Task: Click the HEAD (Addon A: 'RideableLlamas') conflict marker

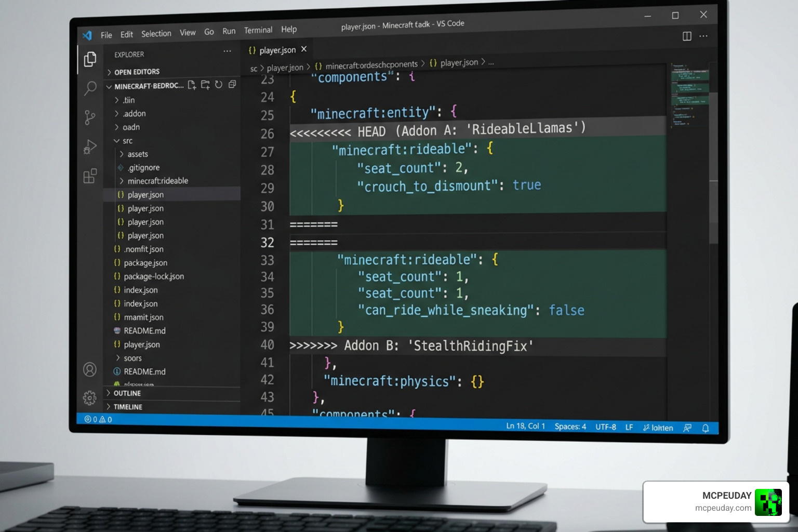Action: pos(437,130)
